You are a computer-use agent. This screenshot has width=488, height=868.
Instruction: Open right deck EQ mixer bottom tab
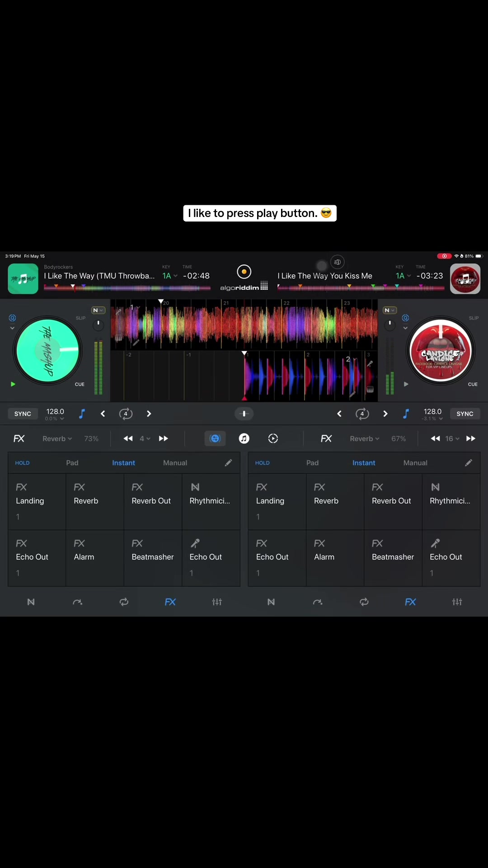(x=457, y=602)
